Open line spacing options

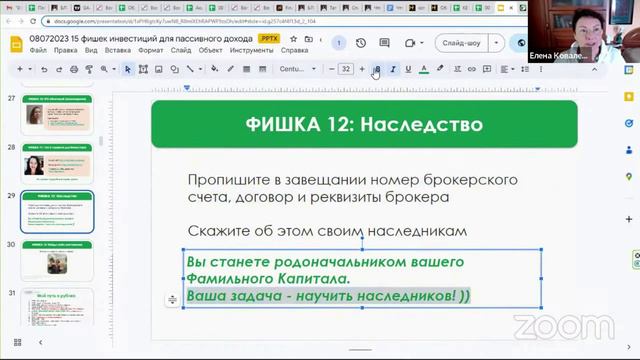point(525,69)
